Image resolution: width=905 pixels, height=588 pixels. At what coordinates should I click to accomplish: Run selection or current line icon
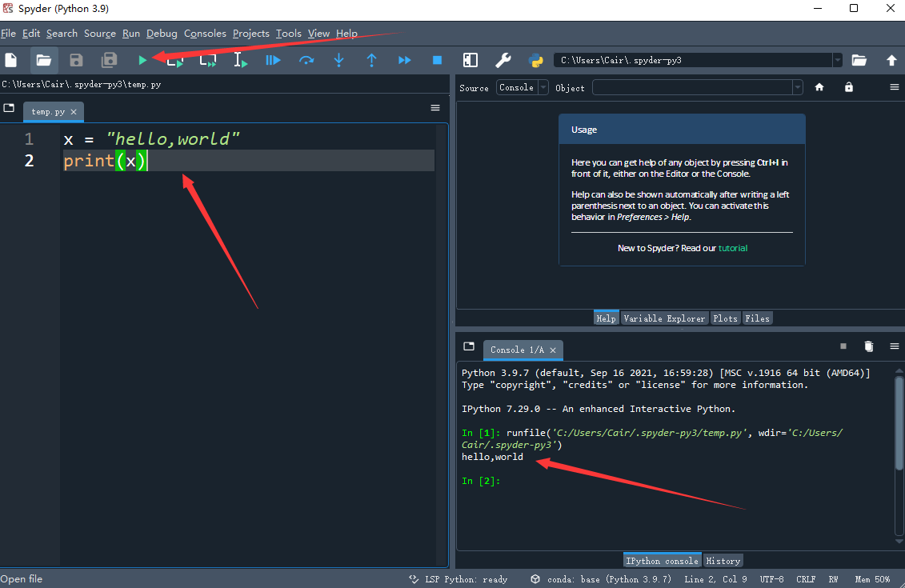(240, 60)
